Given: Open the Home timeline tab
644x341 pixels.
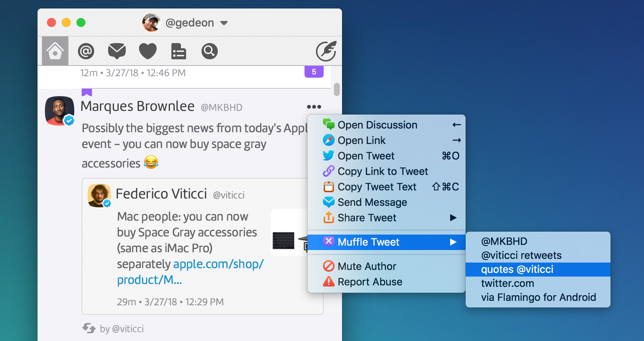Looking at the screenshot, I should click(55, 51).
